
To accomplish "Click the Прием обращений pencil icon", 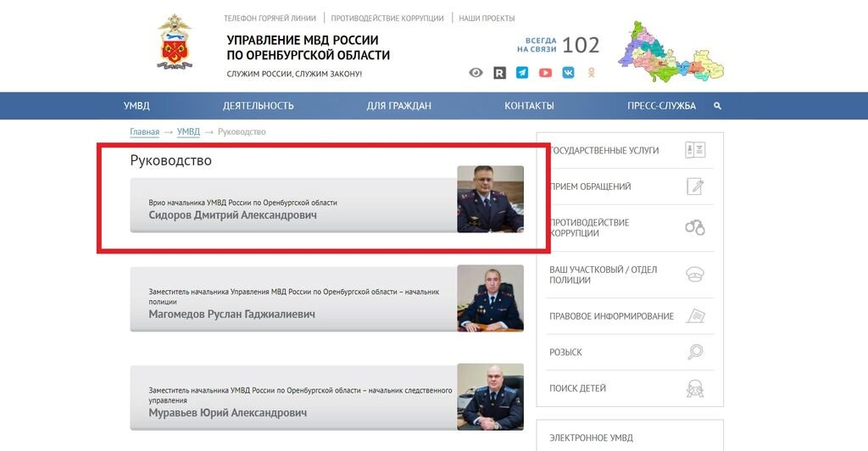I will click(695, 187).
